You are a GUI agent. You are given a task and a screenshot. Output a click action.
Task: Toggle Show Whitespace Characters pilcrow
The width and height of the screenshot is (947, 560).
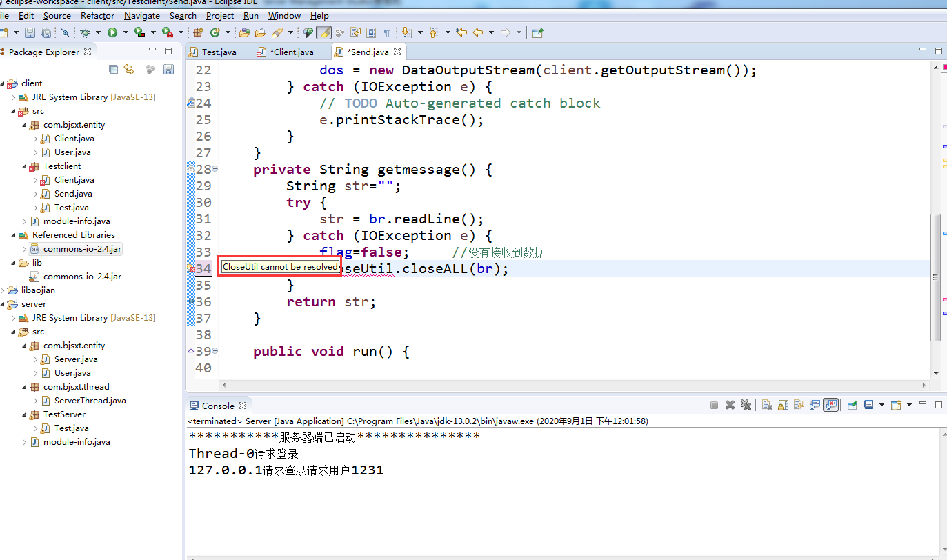[x=386, y=32]
